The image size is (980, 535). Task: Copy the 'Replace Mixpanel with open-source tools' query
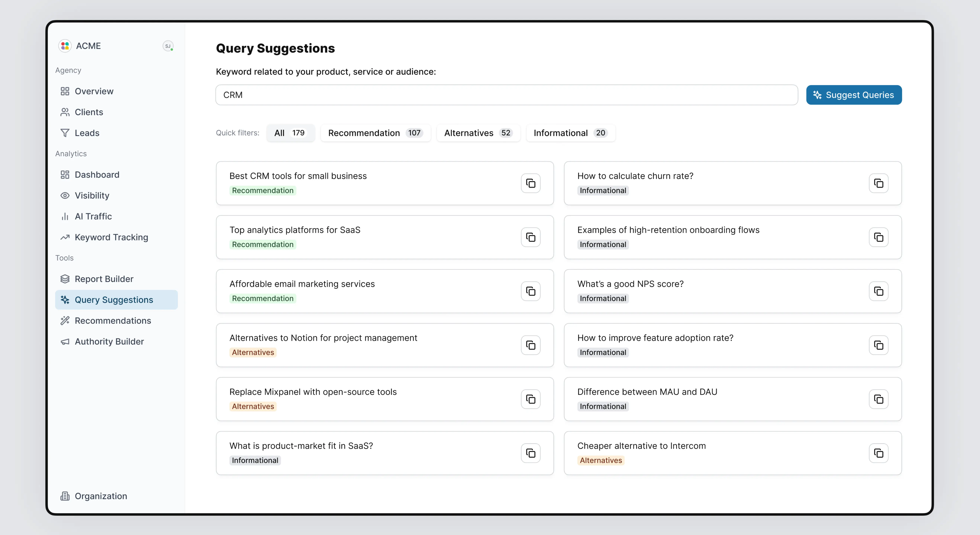coord(530,399)
